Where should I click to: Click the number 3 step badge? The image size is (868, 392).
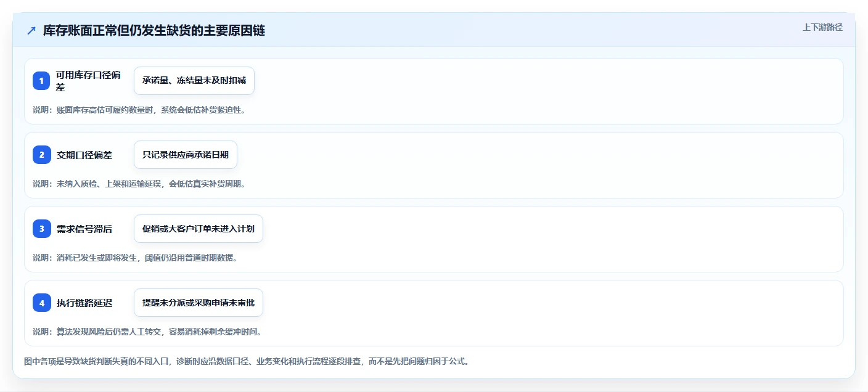[41, 229]
